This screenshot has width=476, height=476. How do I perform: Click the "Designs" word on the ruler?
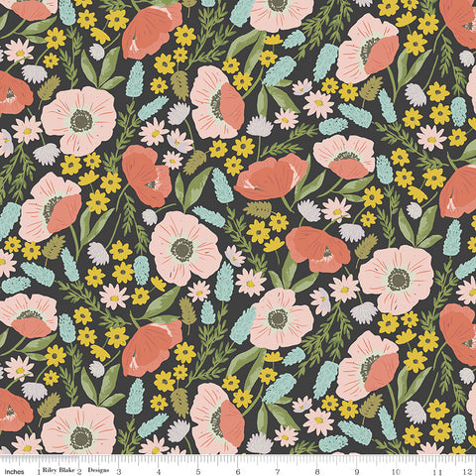point(98,470)
